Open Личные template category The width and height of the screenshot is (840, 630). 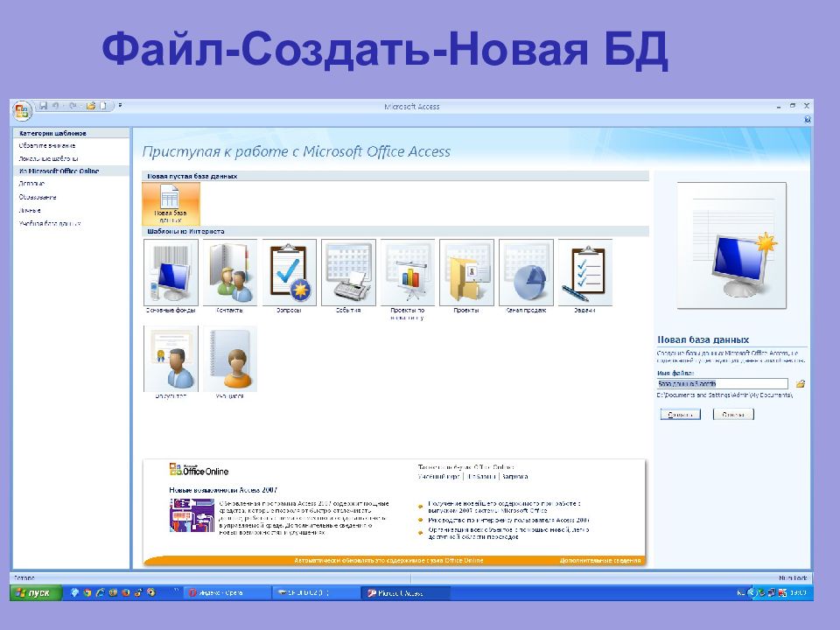[30, 211]
